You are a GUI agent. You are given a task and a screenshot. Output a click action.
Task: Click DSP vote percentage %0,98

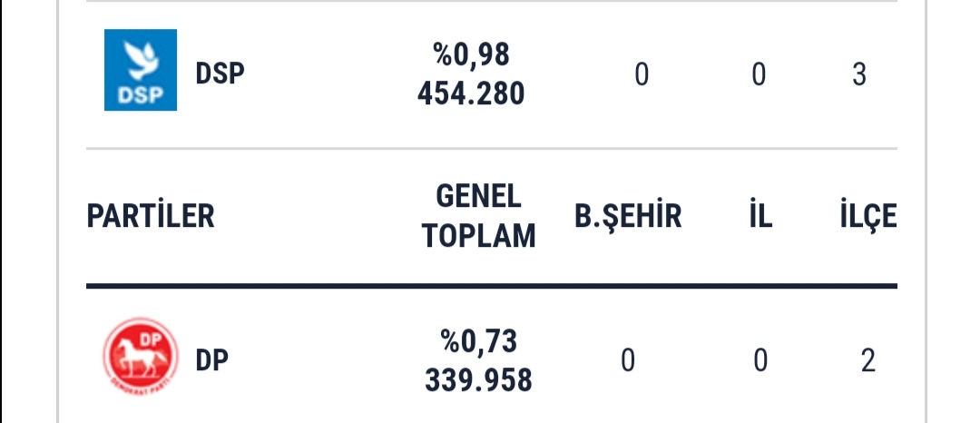click(471, 55)
